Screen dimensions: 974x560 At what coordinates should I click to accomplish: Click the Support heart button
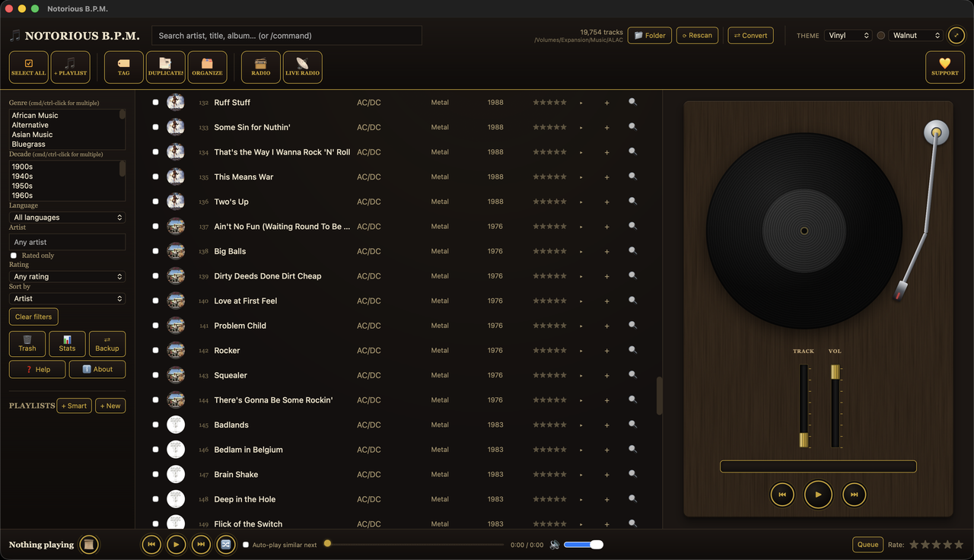pos(945,67)
